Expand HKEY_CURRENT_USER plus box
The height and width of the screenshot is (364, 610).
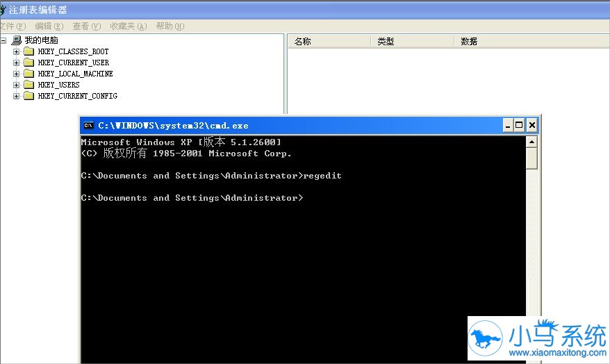click(16, 63)
